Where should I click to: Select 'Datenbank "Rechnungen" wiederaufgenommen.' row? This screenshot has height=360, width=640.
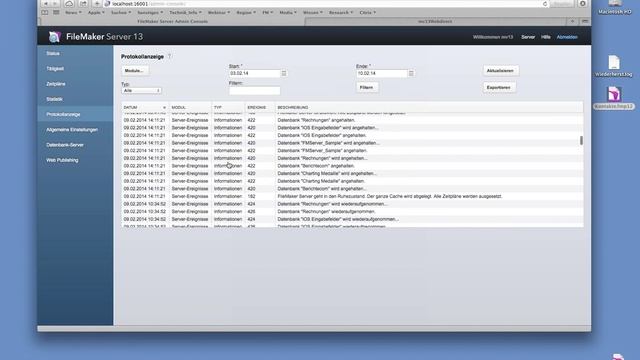tap(352, 211)
